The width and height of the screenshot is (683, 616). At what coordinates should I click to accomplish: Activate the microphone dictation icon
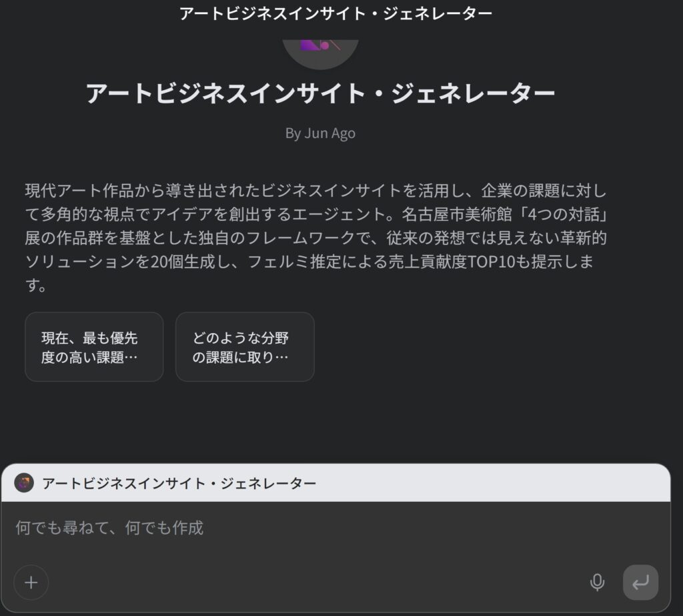596,582
